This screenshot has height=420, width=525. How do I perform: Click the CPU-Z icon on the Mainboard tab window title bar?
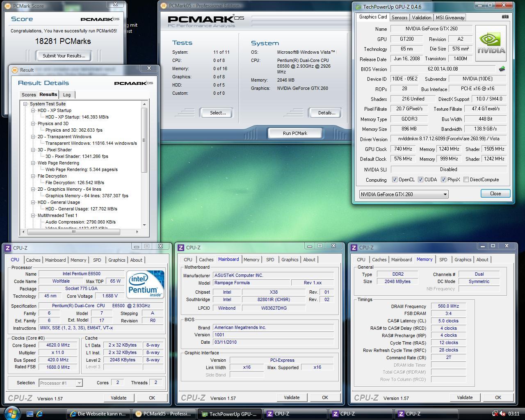tap(181, 247)
